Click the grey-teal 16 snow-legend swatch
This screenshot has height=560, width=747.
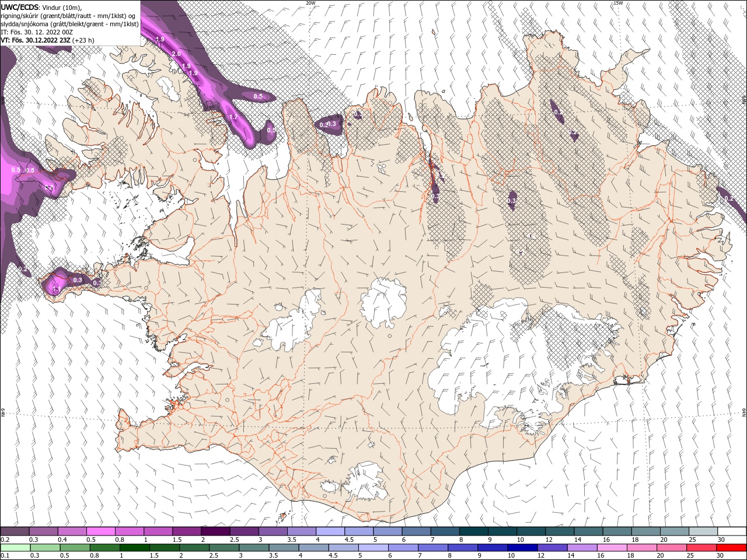(617, 531)
